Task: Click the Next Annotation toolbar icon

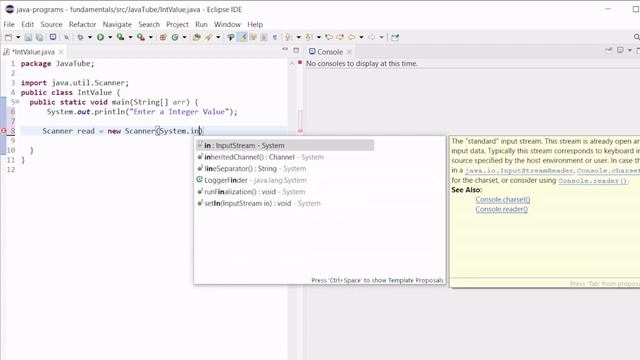Action: click(x=288, y=37)
